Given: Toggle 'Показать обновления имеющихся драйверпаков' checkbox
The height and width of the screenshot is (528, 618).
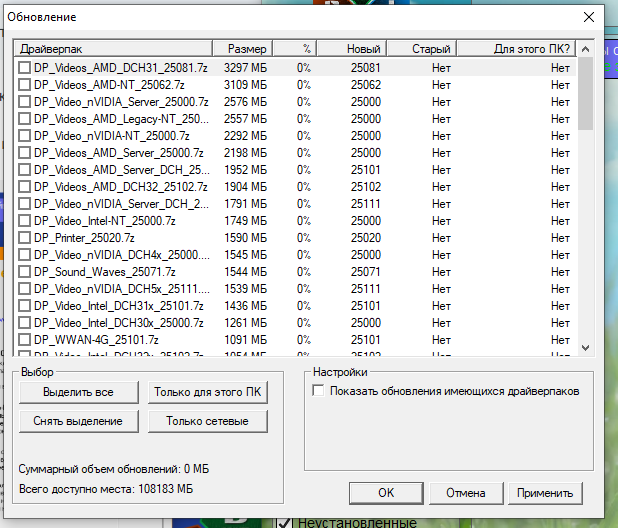Looking at the screenshot, I should click(x=319, y=391).
